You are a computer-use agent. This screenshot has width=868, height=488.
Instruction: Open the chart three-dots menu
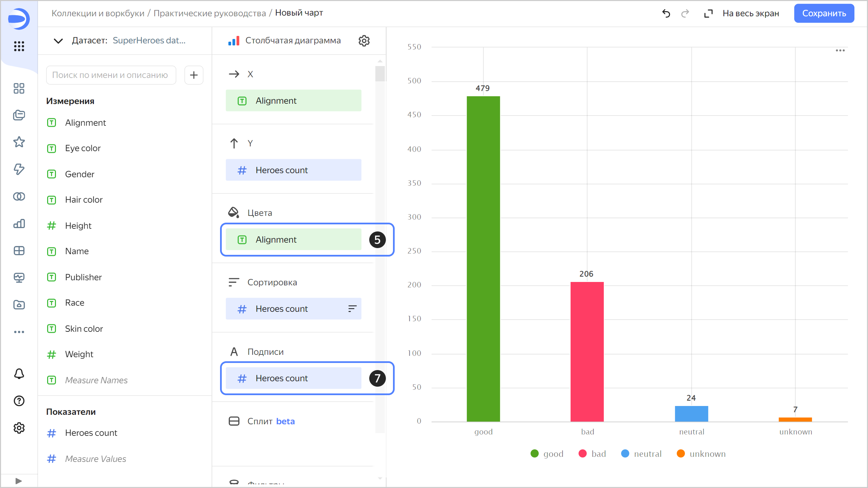(840, 50)
